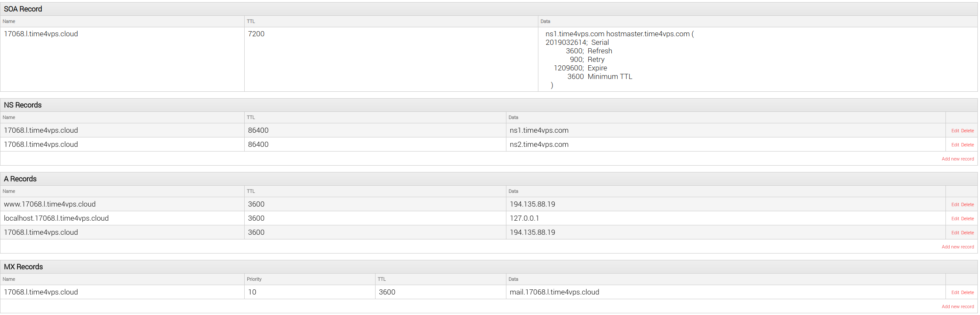Click the 86400 TTL in the ns2 row
The width and height of the screenshot is (980, 315).
click(258, 144)
